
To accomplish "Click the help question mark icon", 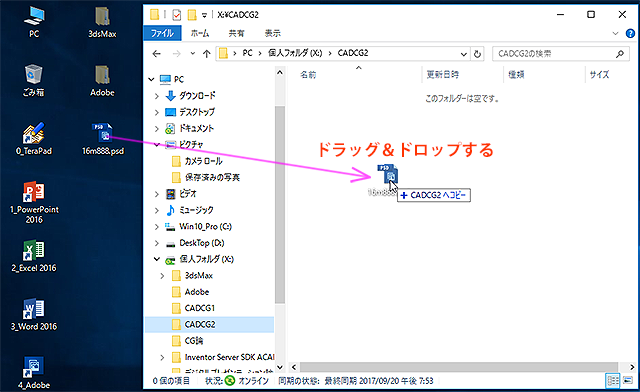I will click(x=630, y=33).
